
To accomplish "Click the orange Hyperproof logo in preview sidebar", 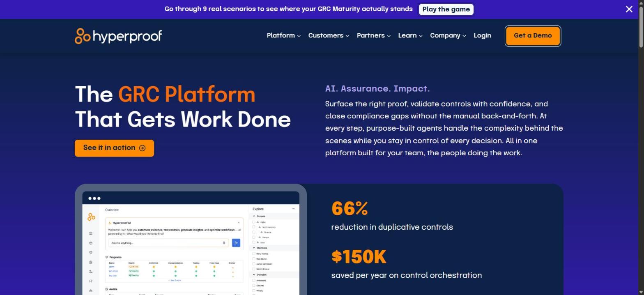I will point(91,217).
